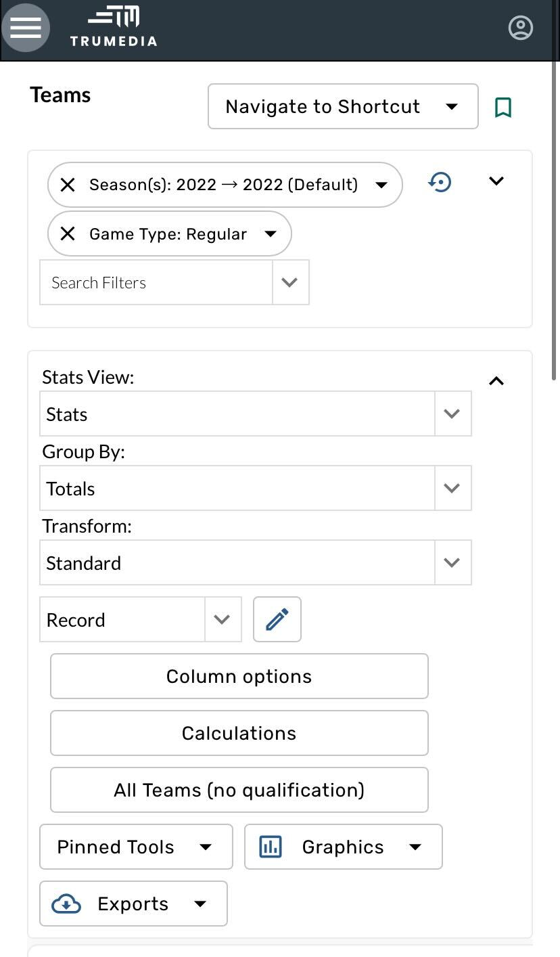Screen dimensions: 560x957
Task: Click the user account profile icon
Action: [x=520, y=28]
